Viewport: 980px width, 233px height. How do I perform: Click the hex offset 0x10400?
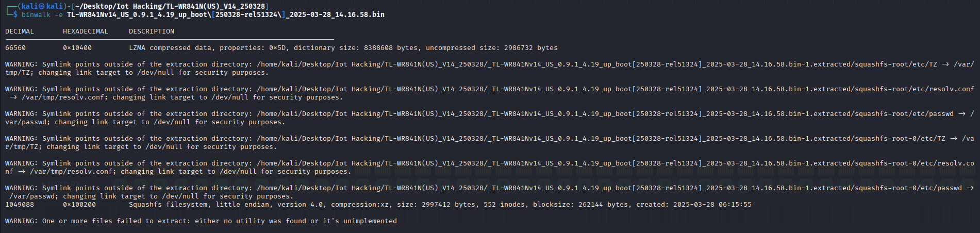click(77, 48)
